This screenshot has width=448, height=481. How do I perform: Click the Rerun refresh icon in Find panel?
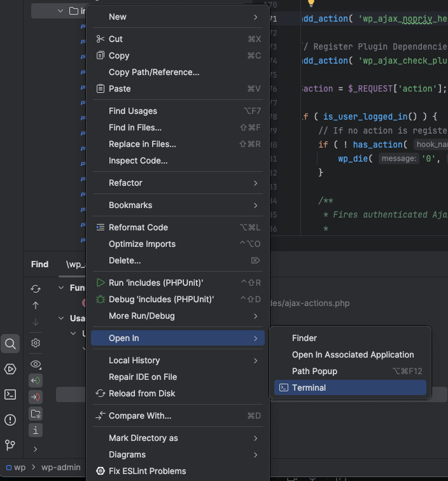(36, 289)
